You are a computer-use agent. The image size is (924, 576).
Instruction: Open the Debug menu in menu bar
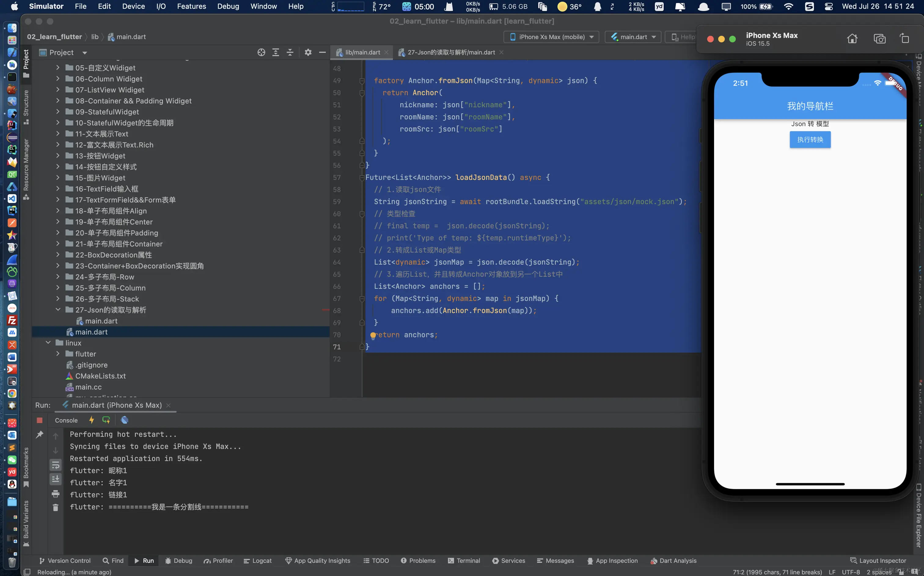click(228, 6)
